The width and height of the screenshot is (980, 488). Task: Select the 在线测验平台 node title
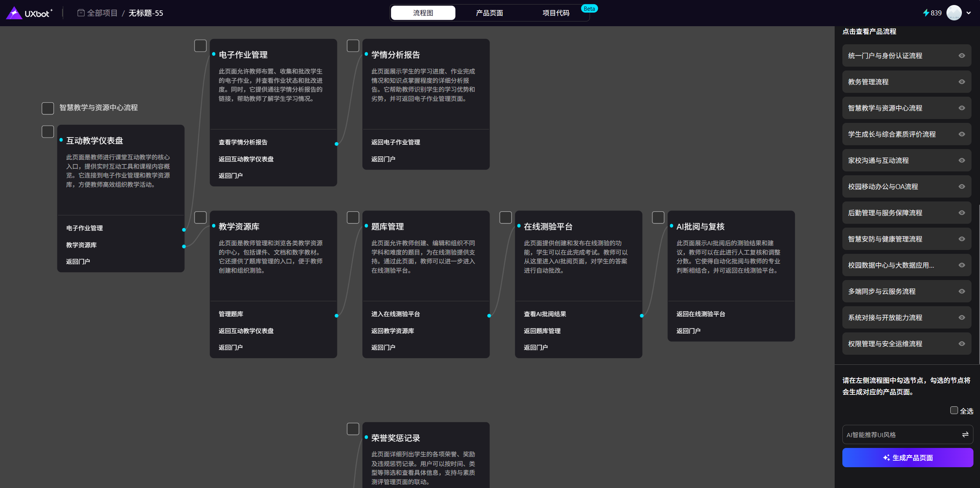coord(548,226)
